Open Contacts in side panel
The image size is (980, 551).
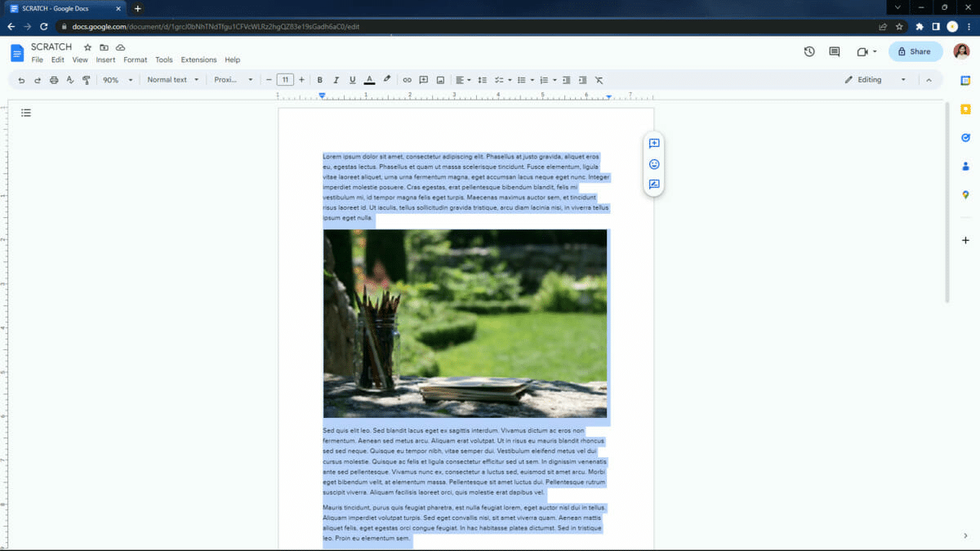(x=965, y=167)
